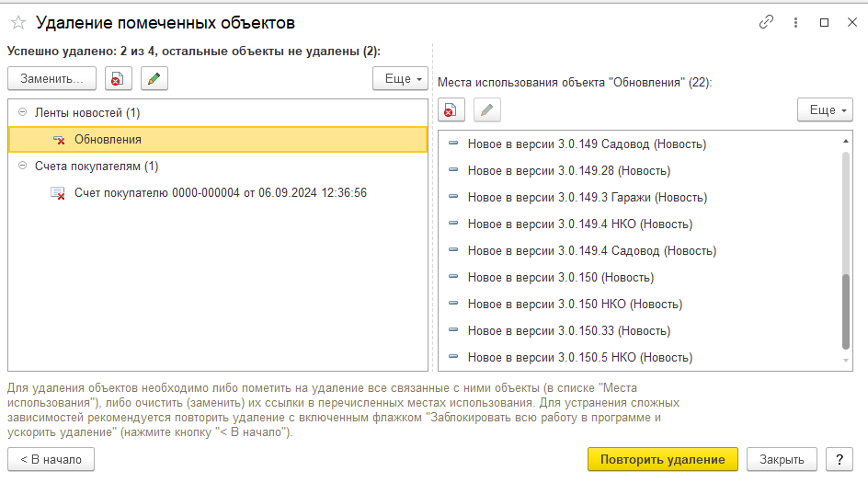This screenshot has height=483, width=868.
Task: Select Новое в версии 3.0.150 (Новость)
Action: pos(640,277)
